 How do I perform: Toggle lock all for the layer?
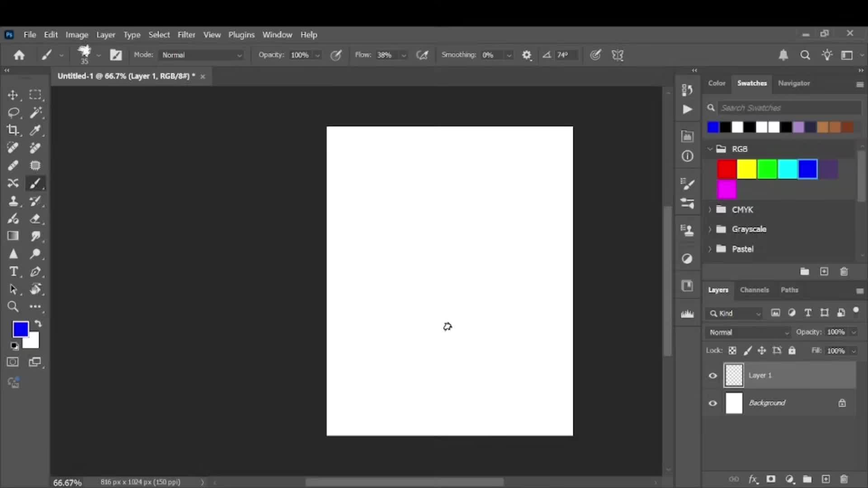click(x=792, y=351)
